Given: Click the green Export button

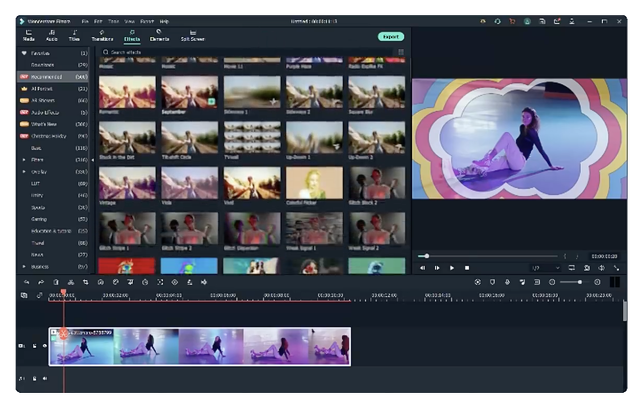Looking at the screenshot, I should pos(390,37).
